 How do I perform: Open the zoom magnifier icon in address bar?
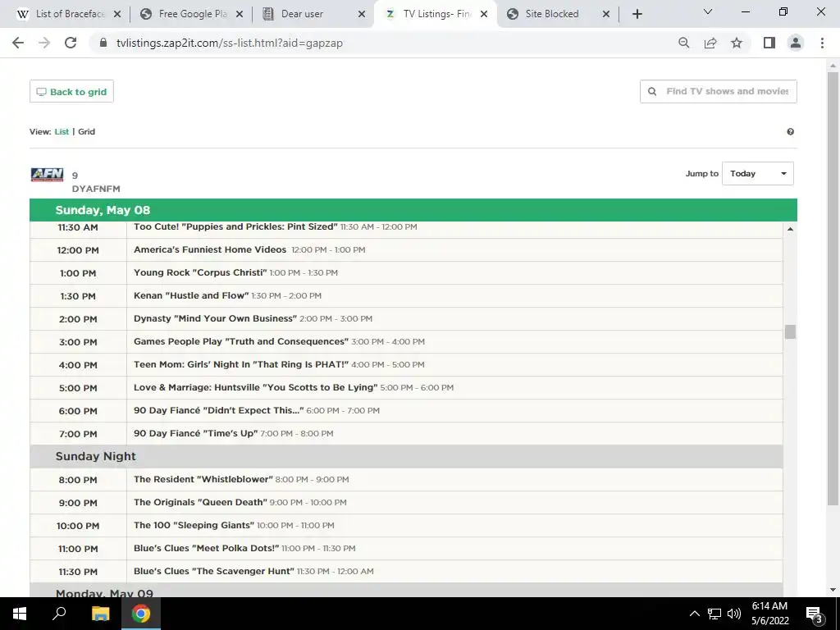click(x=683, y=43)
